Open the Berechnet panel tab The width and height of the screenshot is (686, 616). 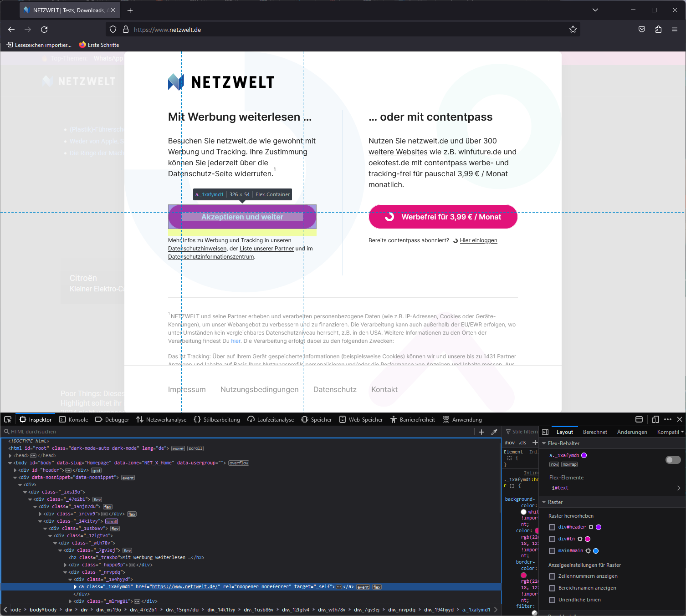[x=595, y=432]
